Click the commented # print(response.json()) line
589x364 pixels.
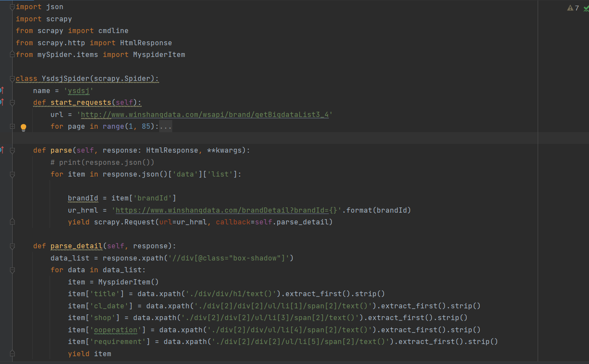coord(103,163)
